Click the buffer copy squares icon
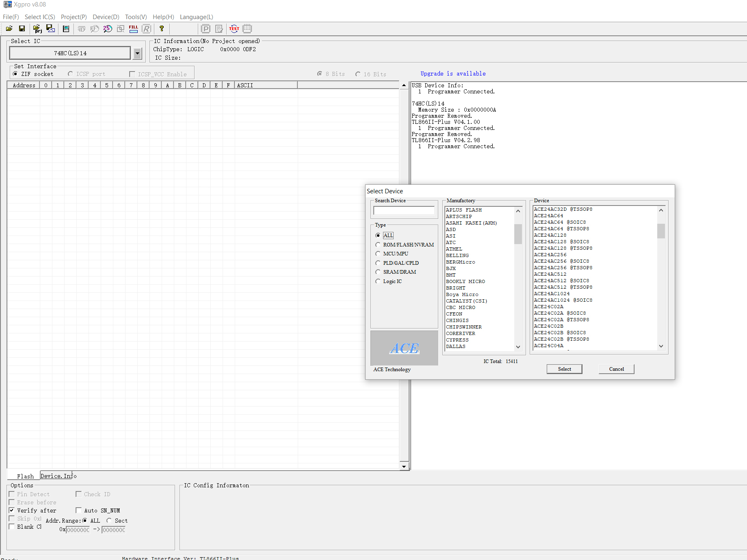The width and height of the screenshot is (747, 560). point(121,29)
